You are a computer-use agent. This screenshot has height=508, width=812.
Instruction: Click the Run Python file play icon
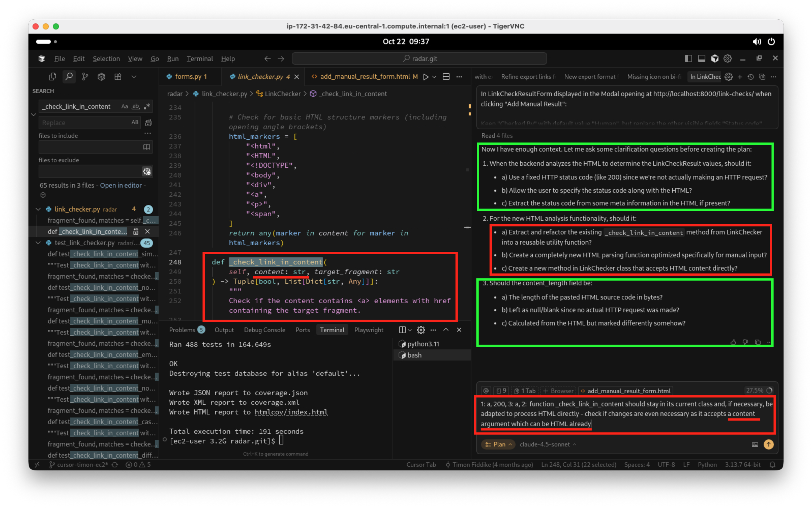point(426,77)
